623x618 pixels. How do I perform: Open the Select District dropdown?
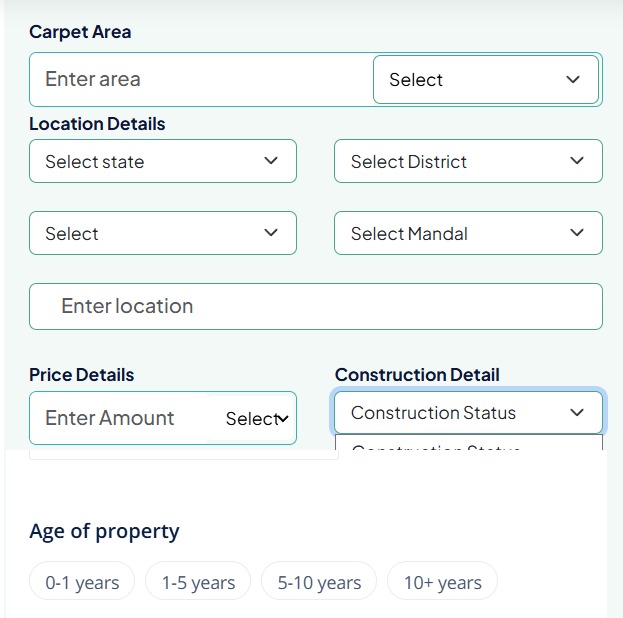click(x=468, y=161)
